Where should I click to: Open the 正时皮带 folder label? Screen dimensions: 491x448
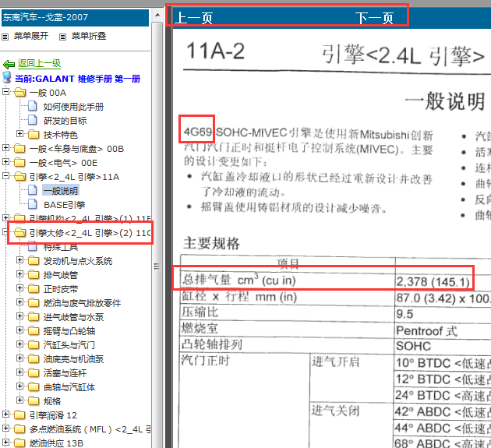[x=61, y=289]
